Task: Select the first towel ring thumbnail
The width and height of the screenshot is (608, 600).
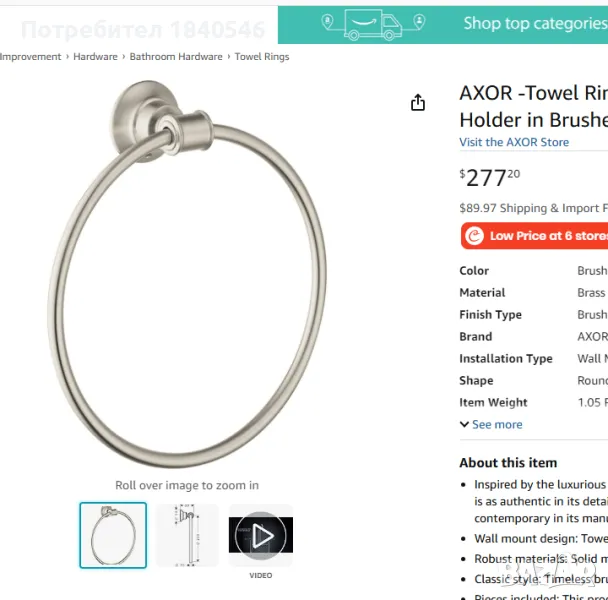Action: (x=113, y=535)
